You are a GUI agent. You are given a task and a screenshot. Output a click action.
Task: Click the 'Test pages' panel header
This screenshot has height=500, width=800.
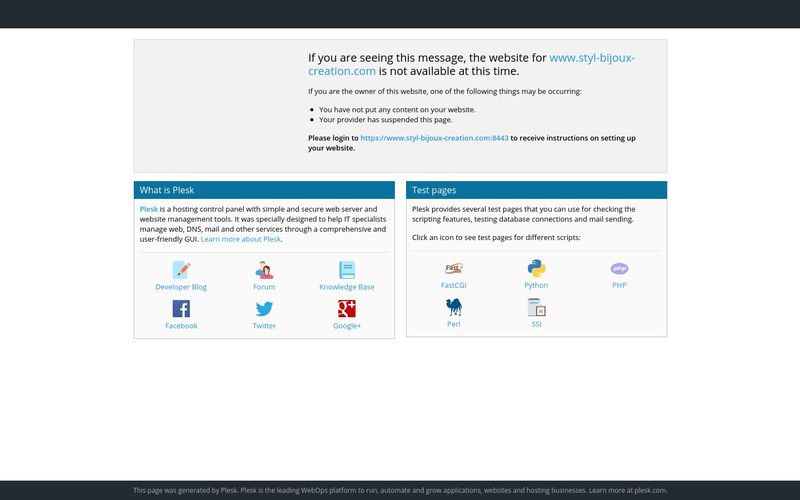[536, 190]
